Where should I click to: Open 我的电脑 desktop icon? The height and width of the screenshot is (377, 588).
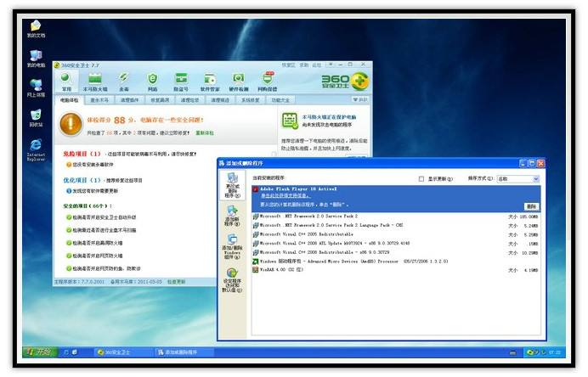coord(36,59)
